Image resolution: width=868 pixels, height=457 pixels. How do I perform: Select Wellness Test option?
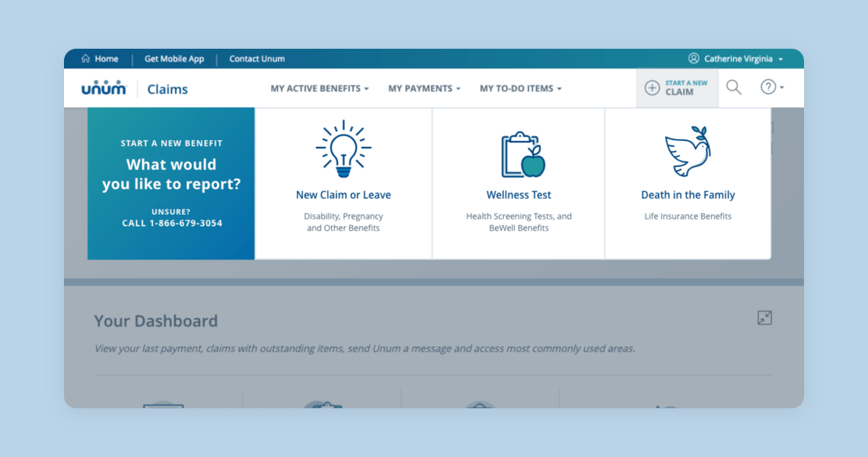click(519, 195)
